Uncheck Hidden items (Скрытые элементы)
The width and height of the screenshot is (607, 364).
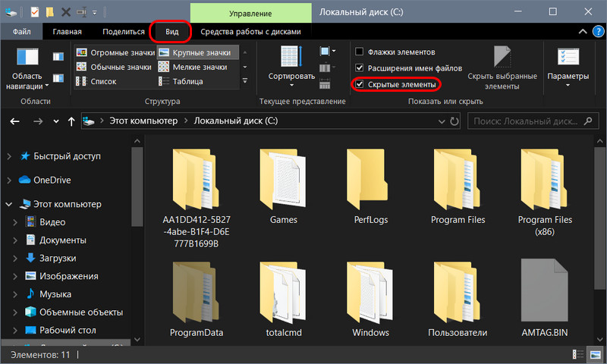360,84
